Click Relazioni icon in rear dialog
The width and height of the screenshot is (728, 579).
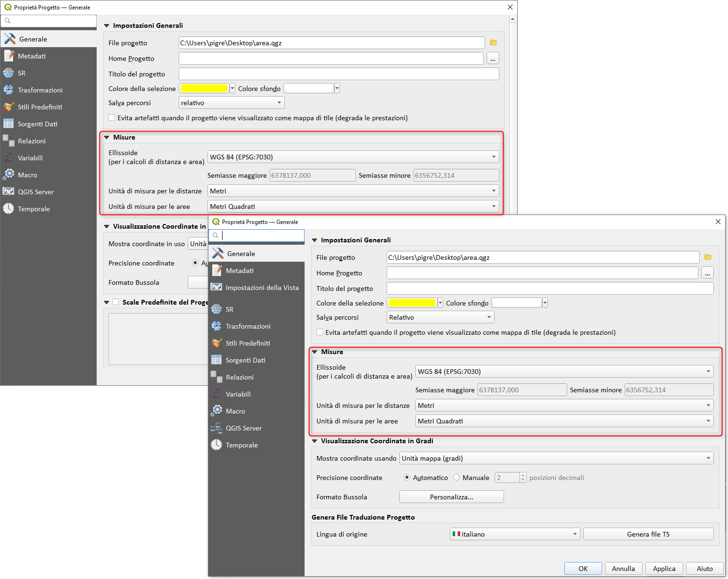click(x=8, y=141)
